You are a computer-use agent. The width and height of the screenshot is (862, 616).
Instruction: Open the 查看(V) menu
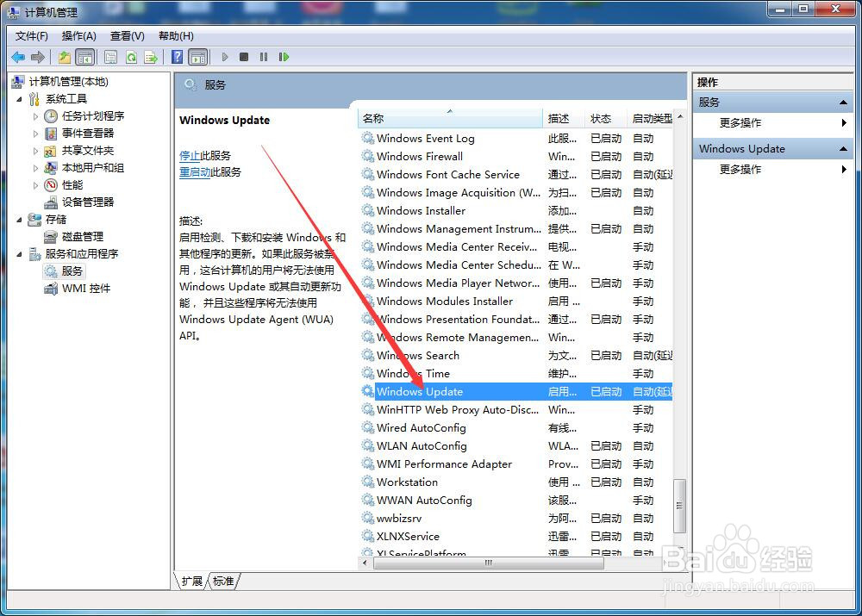click(x=127, y=35)
